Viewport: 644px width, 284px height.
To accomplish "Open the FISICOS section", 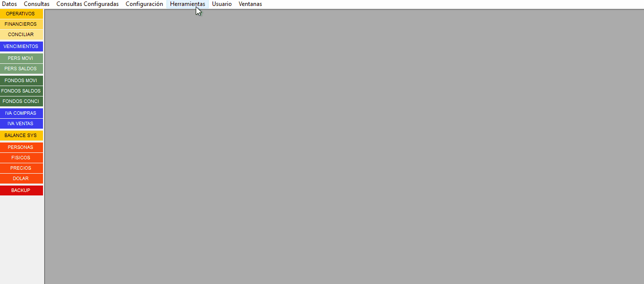I will (21, 158).
